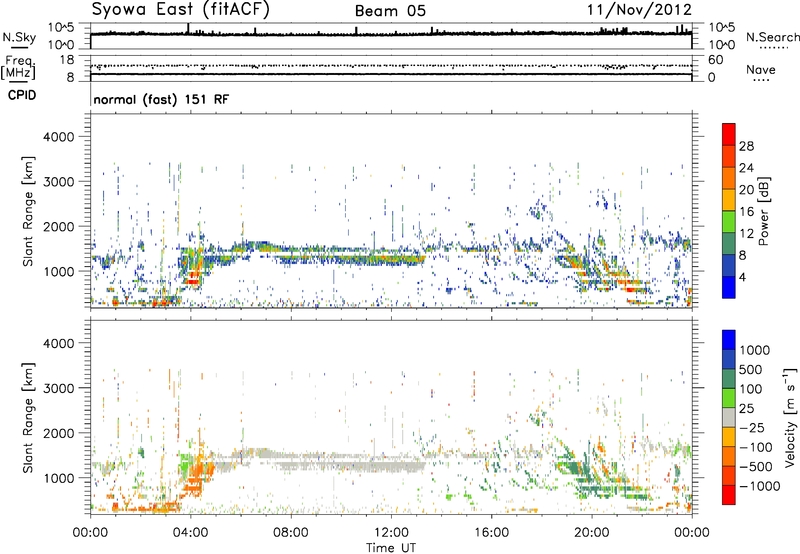Click the power panel 'Slant Range [km]' label

click(28, 211)
